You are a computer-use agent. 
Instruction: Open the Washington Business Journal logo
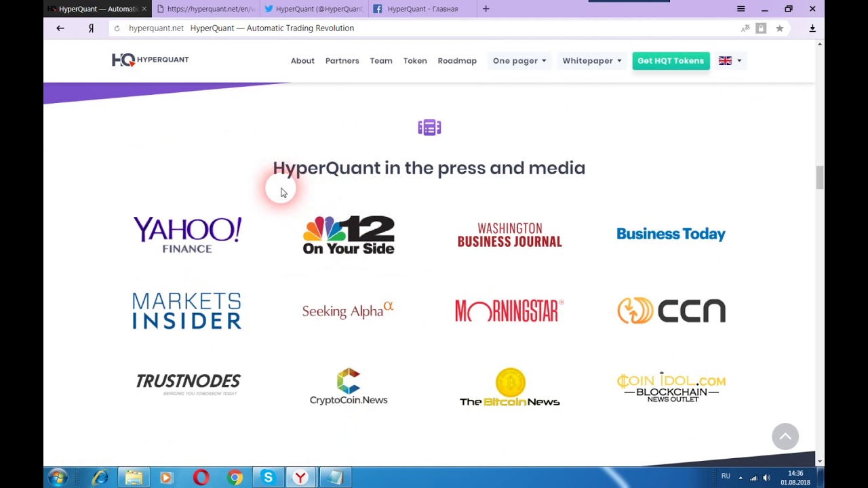pyautogui.click(x=510, y=235)
